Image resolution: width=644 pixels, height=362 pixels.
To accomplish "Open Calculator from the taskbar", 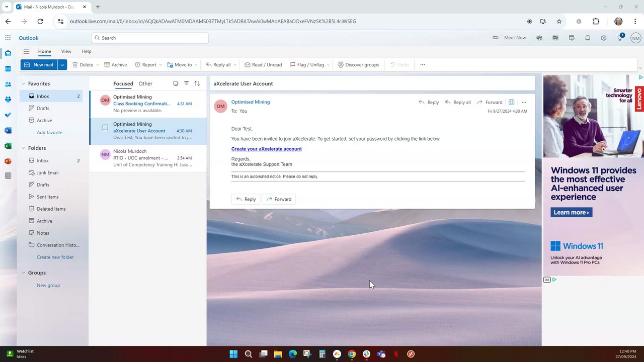I will tap(322, 354).
